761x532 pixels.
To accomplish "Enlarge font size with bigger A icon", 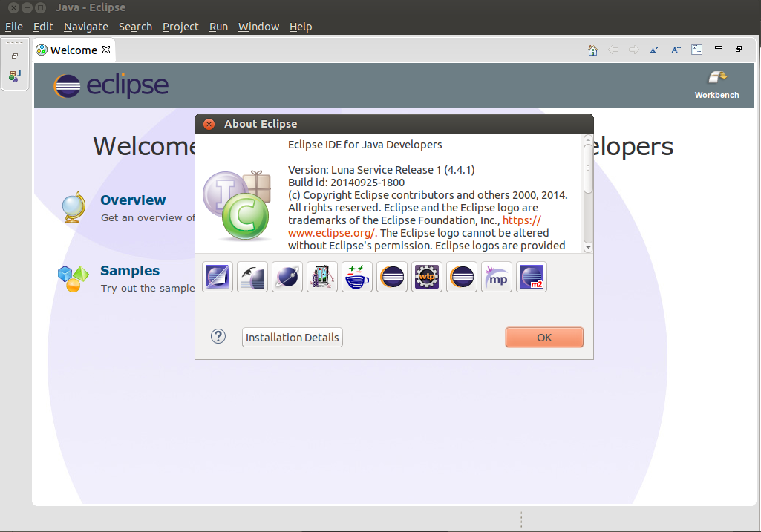I will point(675,50).
